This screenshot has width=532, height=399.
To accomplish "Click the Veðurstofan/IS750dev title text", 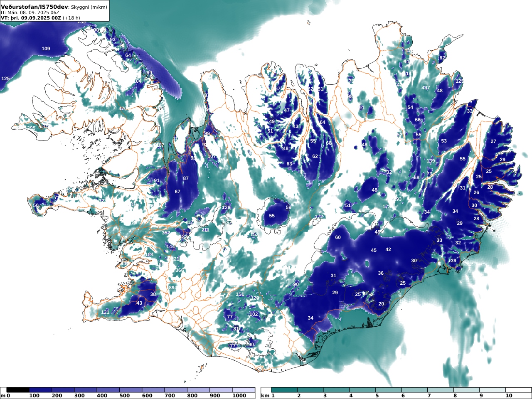I will click(x=34, y=7).
